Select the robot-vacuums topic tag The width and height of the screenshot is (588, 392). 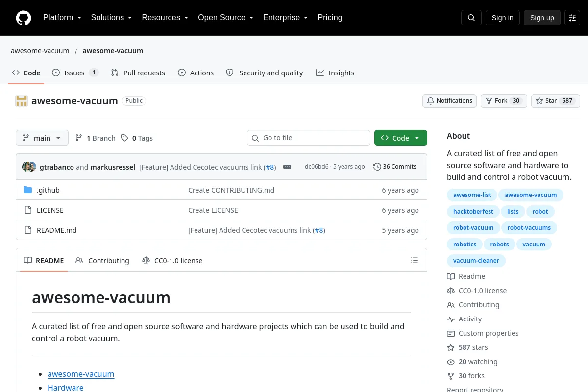pos(529,228)
